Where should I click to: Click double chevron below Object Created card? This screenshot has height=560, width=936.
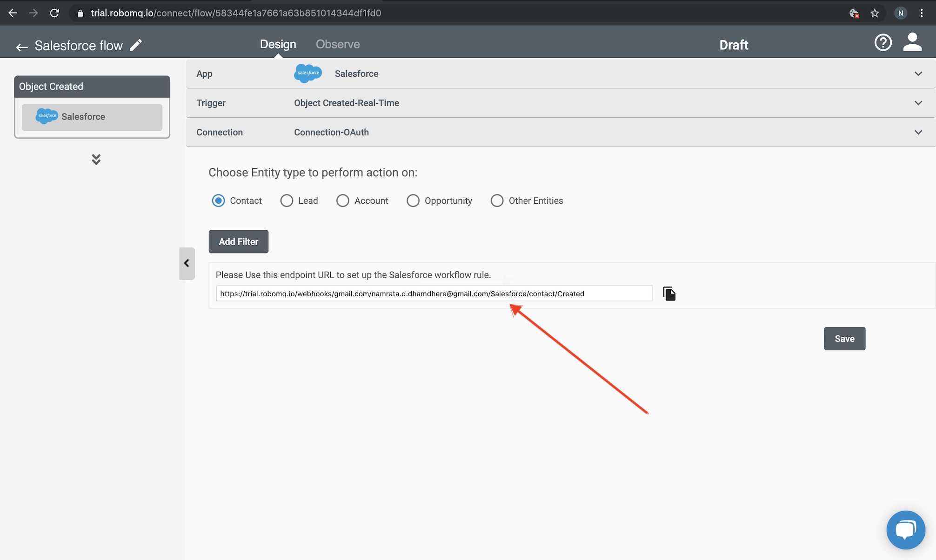point(96,160)
